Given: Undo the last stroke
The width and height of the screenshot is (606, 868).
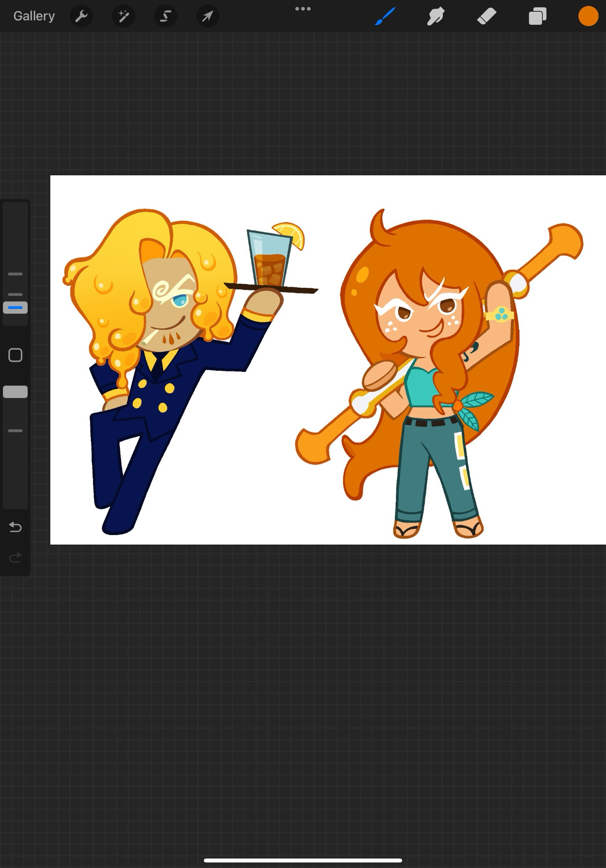Looking at the screenshot, I should coord(15,527).
